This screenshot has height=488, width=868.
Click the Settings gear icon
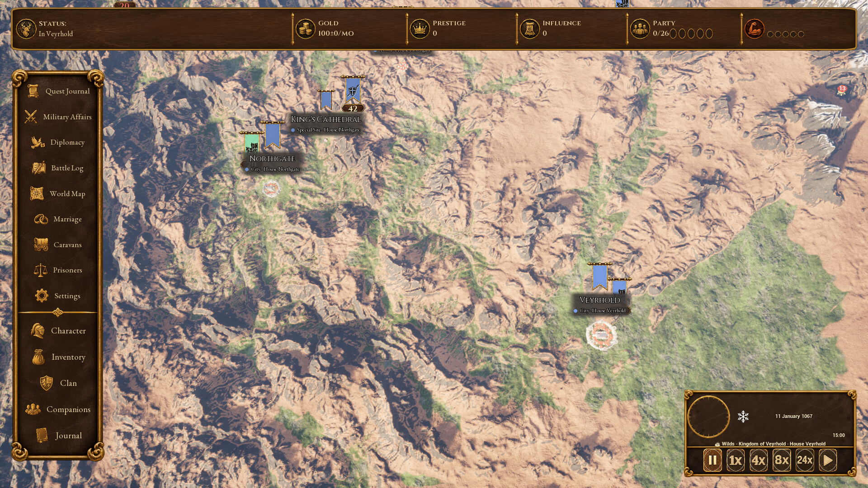pos(42,296)
